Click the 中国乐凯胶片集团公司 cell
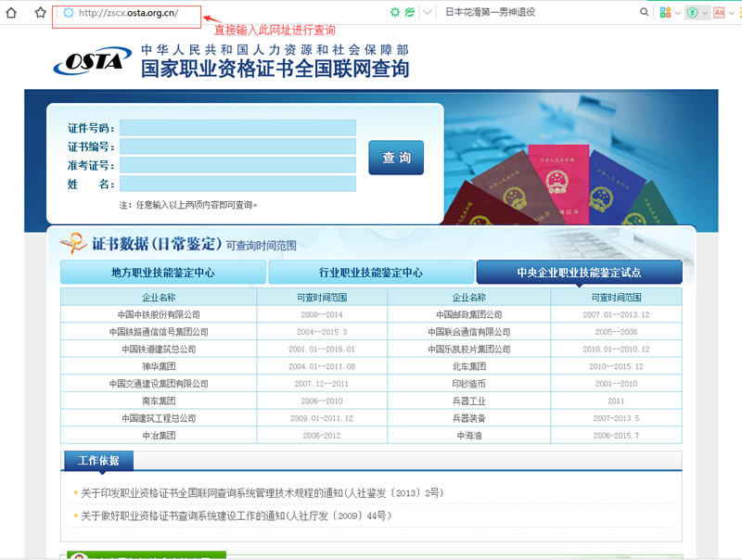The image size is (742, 560). [469, 349]
